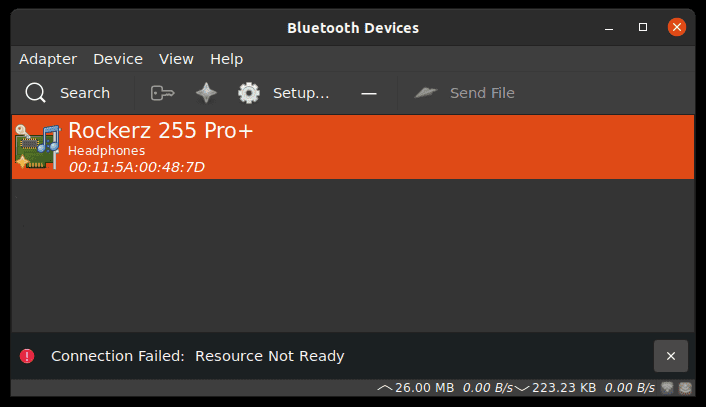
Task: Click the Send File button label
Action: tap(482, 93)
